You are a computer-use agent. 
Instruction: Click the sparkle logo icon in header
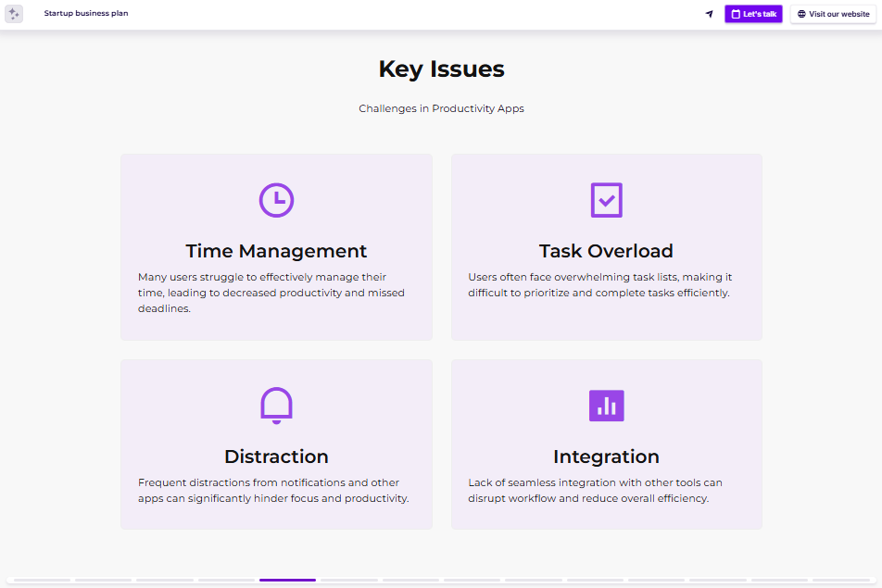[14, 14]
